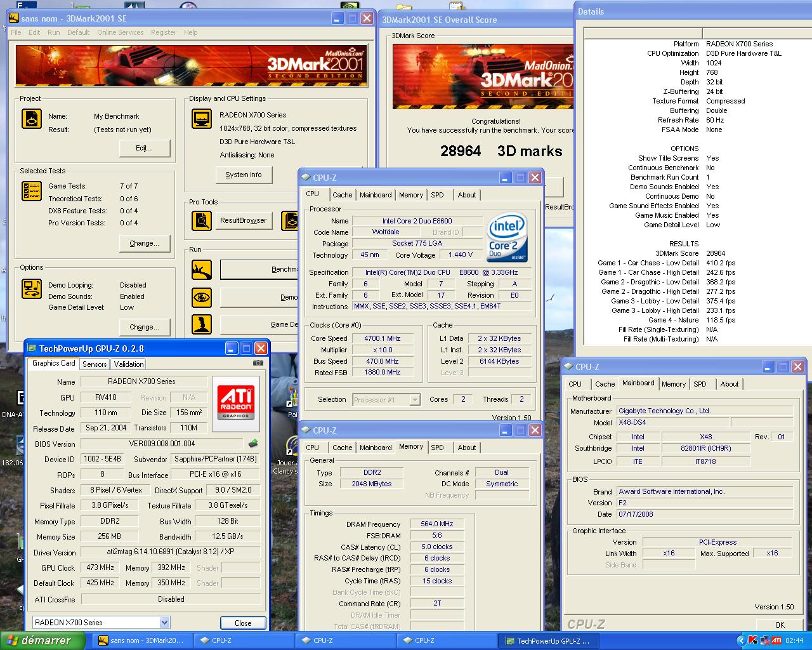
Task: Switch to GPU-Z Validation tab
Action: coord(129,364)
